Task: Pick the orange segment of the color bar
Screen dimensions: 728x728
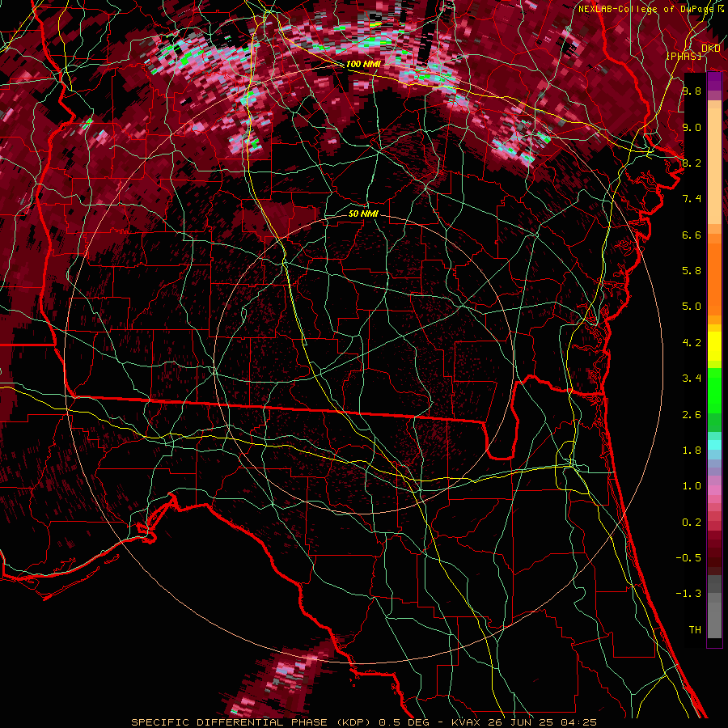Action: 714,278
